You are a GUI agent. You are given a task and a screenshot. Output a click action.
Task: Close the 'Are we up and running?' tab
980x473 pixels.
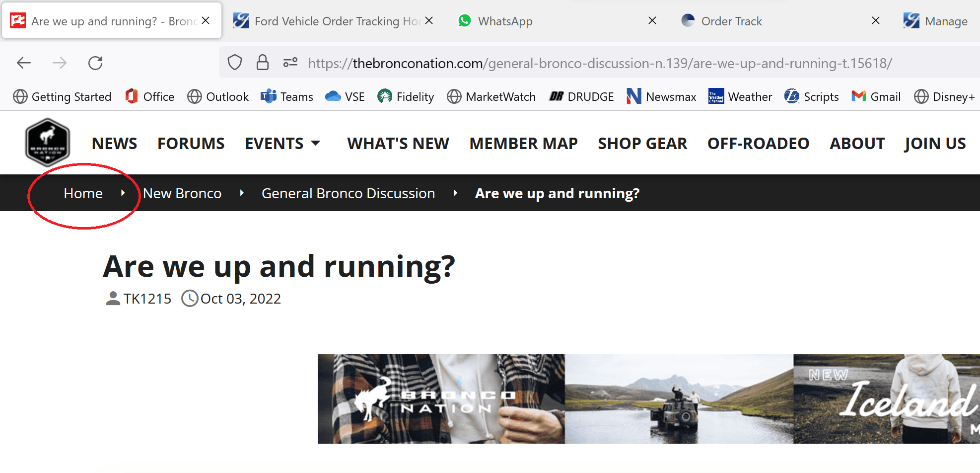point(206,20)
